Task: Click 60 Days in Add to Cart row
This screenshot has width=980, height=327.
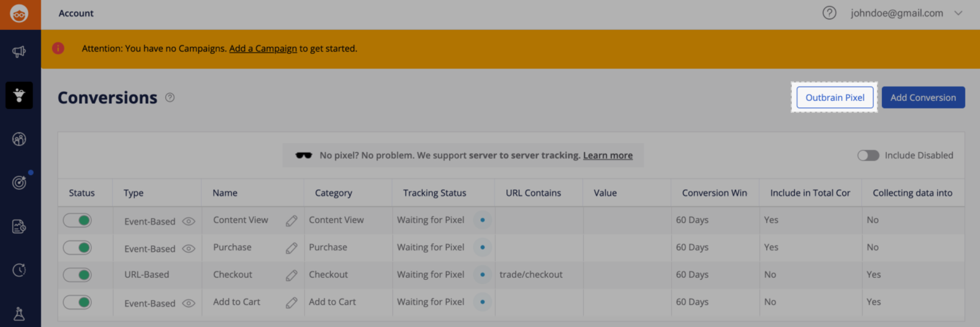Action: (692, 302)
